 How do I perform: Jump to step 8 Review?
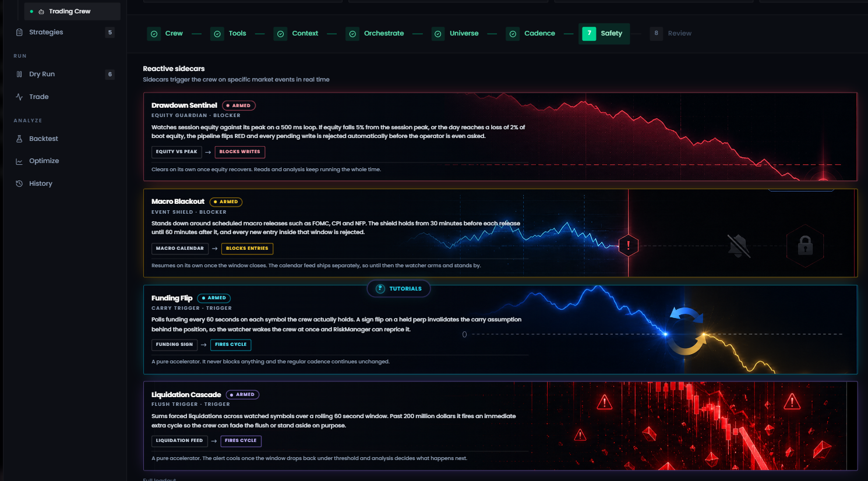[671, 34]
